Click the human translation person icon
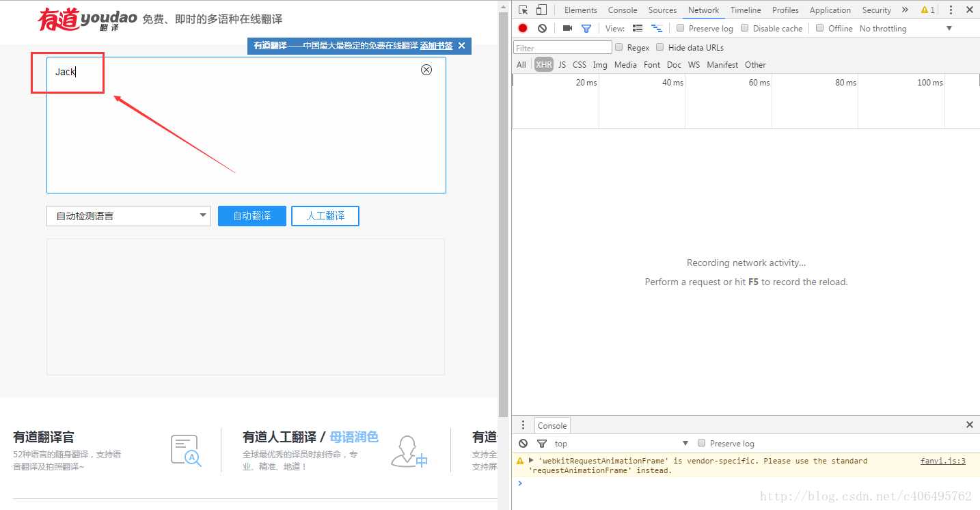The width and height of the screenshot is (980, 510). click(409, 452)
